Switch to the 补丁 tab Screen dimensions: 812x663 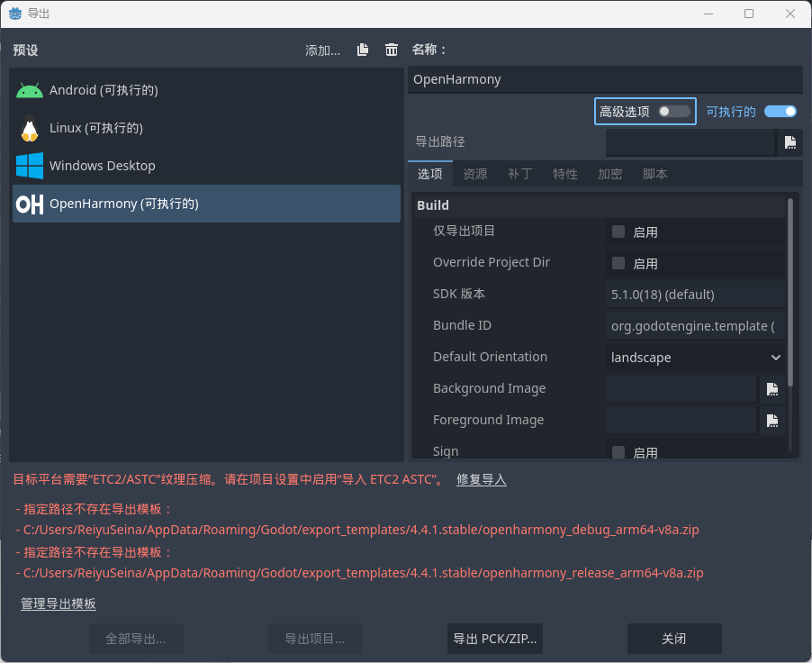[x=520, y=174]
